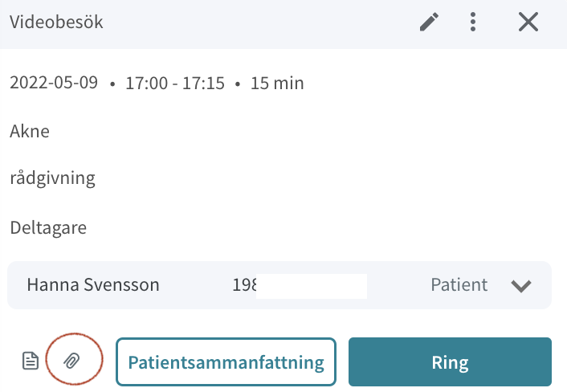Click the Akne reason text
The width and height of the screenshot is (567, 392).
30,131
